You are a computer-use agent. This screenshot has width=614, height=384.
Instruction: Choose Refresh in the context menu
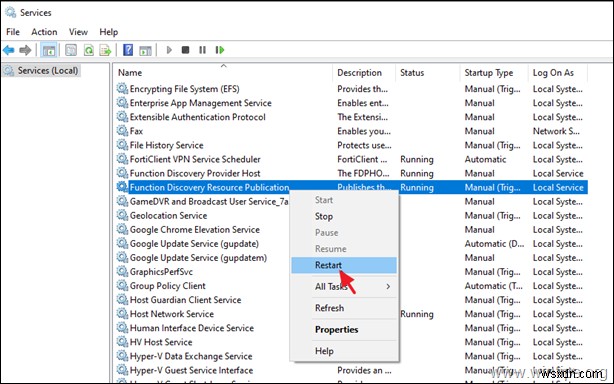click(344, 308)
